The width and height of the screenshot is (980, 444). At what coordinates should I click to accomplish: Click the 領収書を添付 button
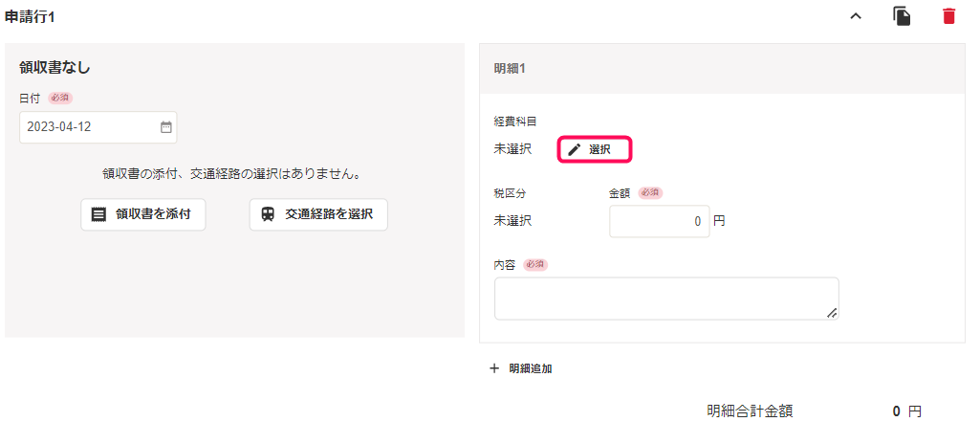pyautogui.click(x=143, y=214)
